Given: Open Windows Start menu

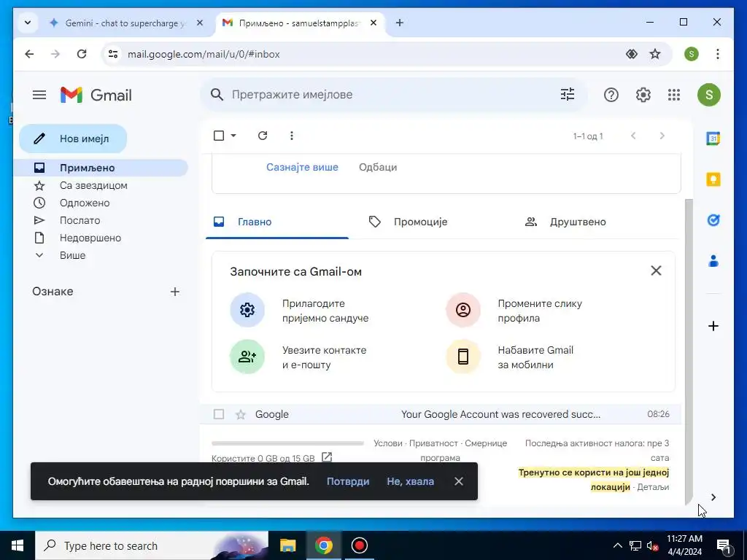Looking at the screenshot, I should click(18, 545).
